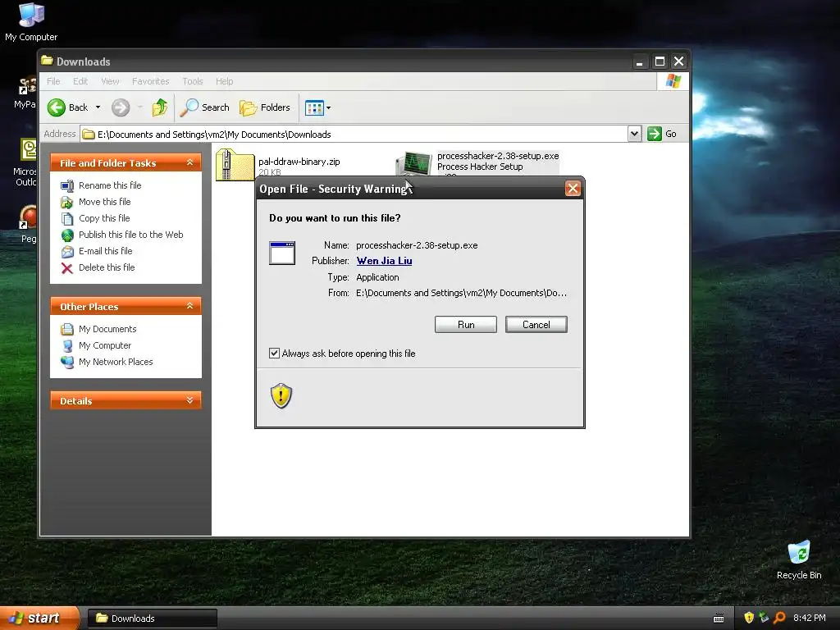Click the Windows flag logo in Downloads window
This screenshot has height=630, width=840.
pos(673,81)
